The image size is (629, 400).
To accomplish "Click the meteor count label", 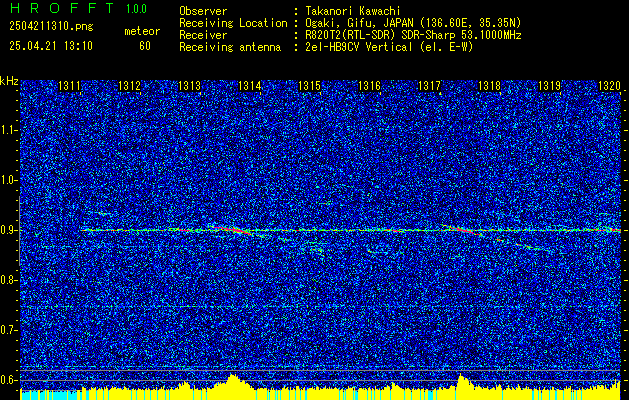I will point(142,31).
